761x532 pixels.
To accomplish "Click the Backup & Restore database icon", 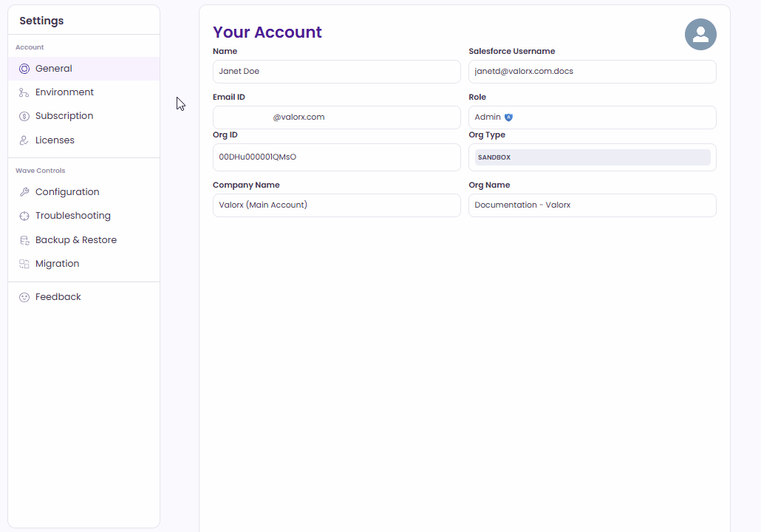I will (24, 240).
